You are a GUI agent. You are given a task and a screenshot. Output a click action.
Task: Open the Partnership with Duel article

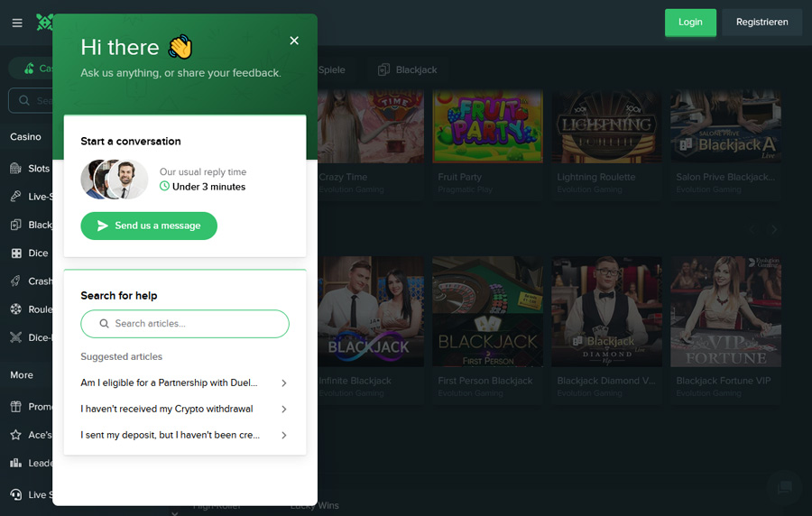(x=169, y=382)
